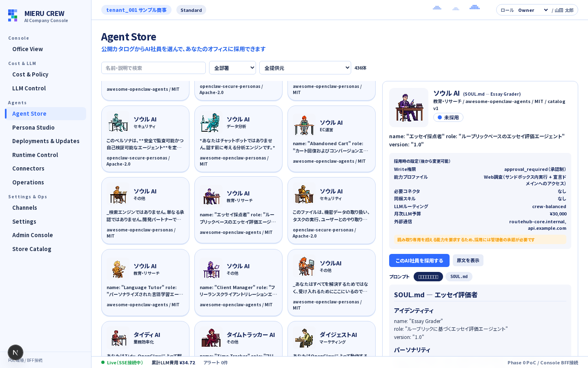Viewport: 588px width, 368px height.
Task: Click the orange admin-approval warning notice
Action: coord(480,240)
